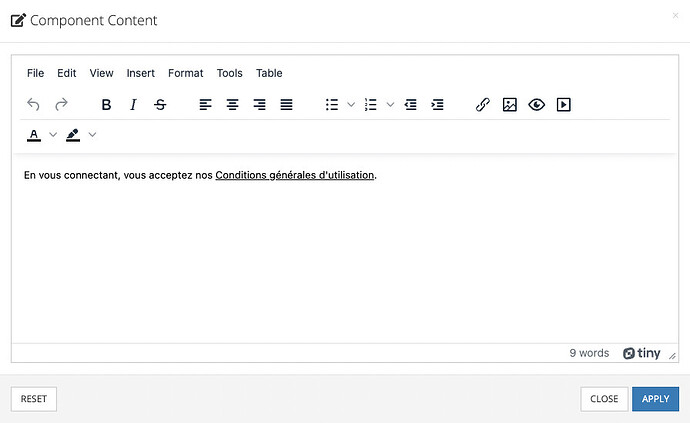Click the APPLY button
Viewport: 690px width, 423px height.
[x=656, y=399]
